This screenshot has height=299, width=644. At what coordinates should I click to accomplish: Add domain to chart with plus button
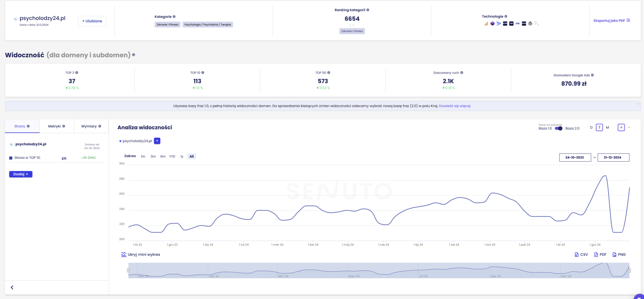click(157, 141)
